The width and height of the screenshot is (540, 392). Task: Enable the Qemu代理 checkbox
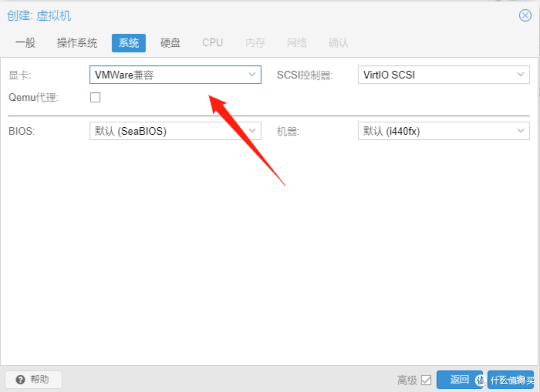click(95, 97)
